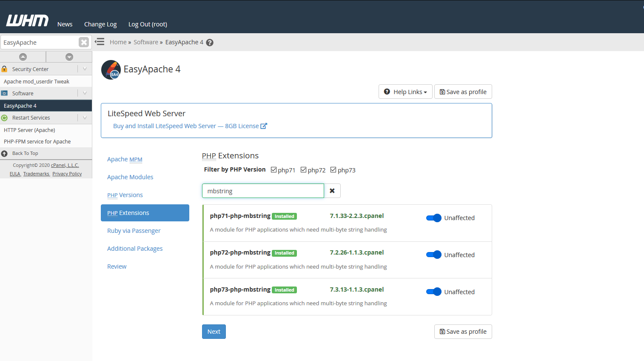Click the Back To Top arrow icon
The width and height of the screenshot is (644, 361).
(4, 153)
